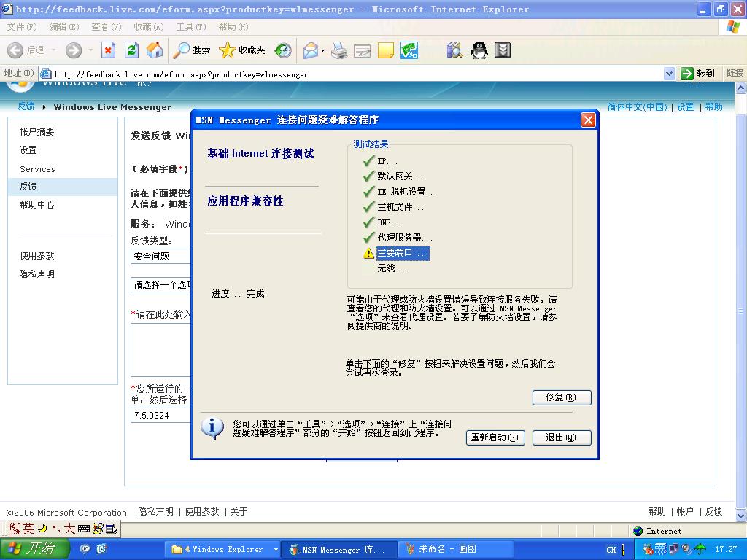The height and width of the screenshot is (560, 747).
Task: Click Services in the sidebar
Action: 37,169
